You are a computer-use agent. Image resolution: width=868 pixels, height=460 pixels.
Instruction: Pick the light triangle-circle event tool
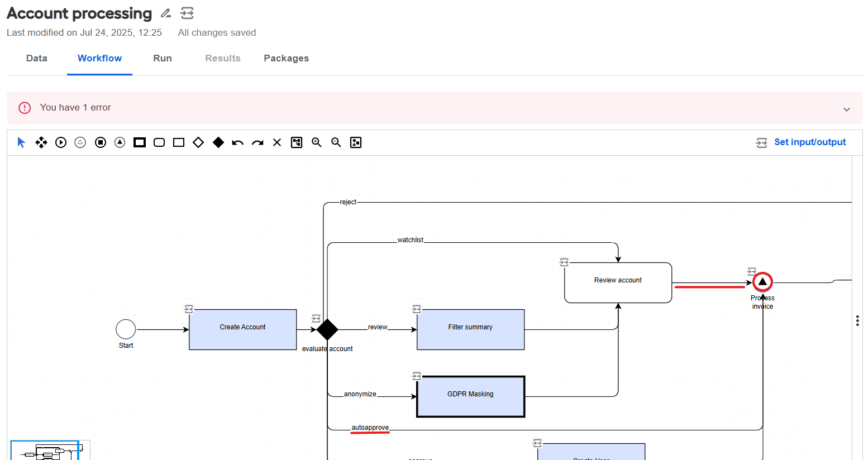tap(80, 142)
